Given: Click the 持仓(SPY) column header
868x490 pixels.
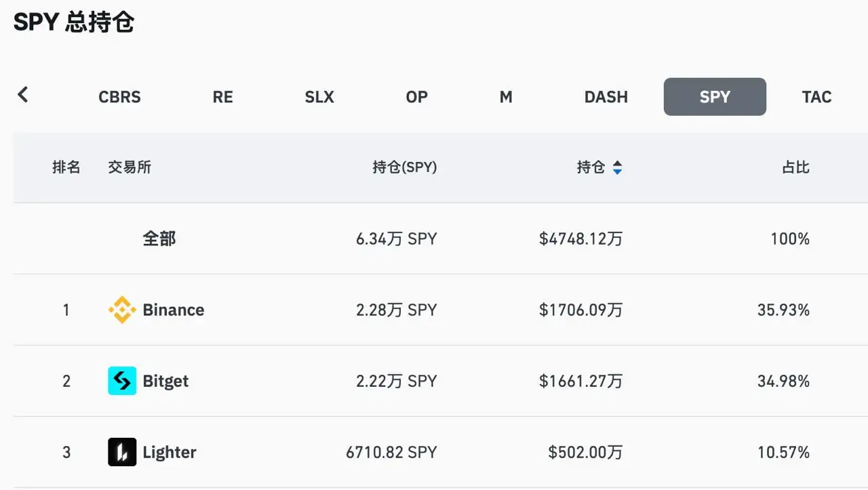Looking at the screenshot, I should pos(405,167).
